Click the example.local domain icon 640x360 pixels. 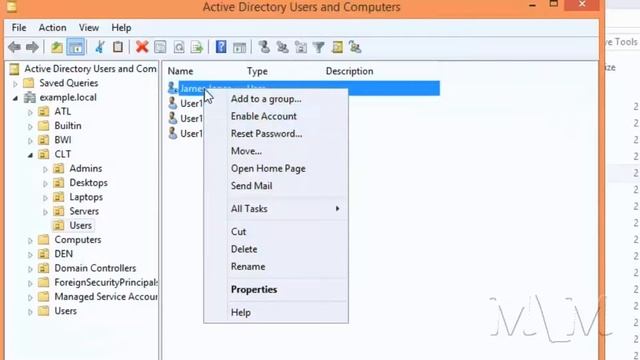(x=29, y=98)
